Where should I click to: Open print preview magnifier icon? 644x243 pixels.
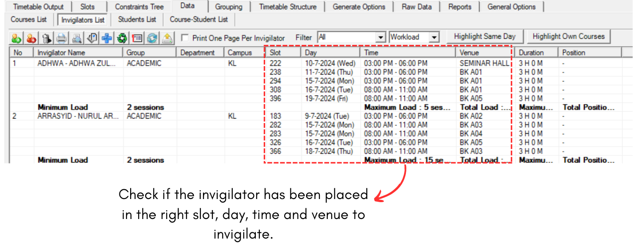point(77,39)
